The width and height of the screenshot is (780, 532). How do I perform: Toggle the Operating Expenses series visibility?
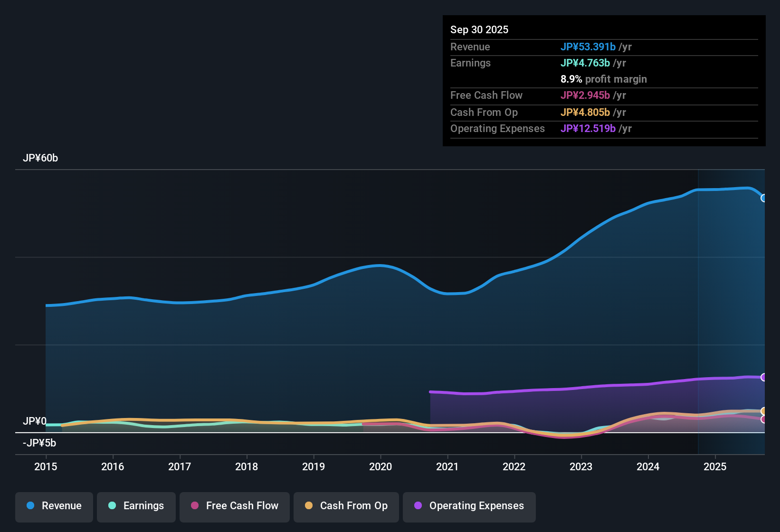coord(469,506)
